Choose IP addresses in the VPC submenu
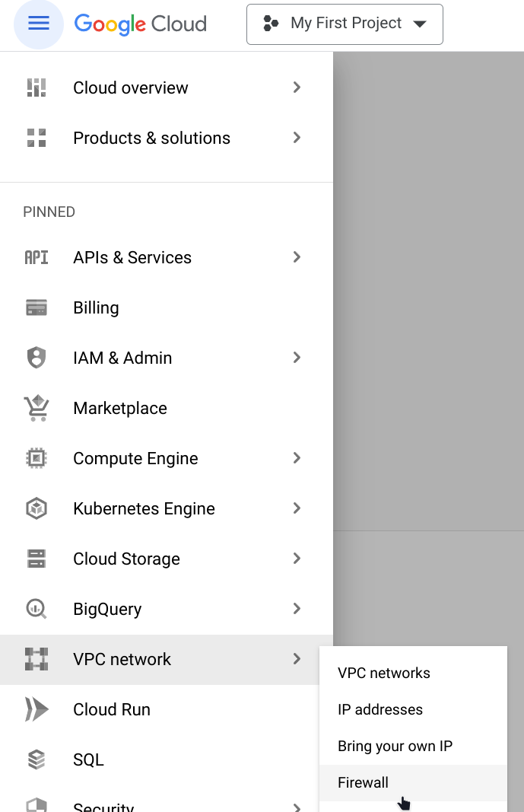 click(380, 709)
